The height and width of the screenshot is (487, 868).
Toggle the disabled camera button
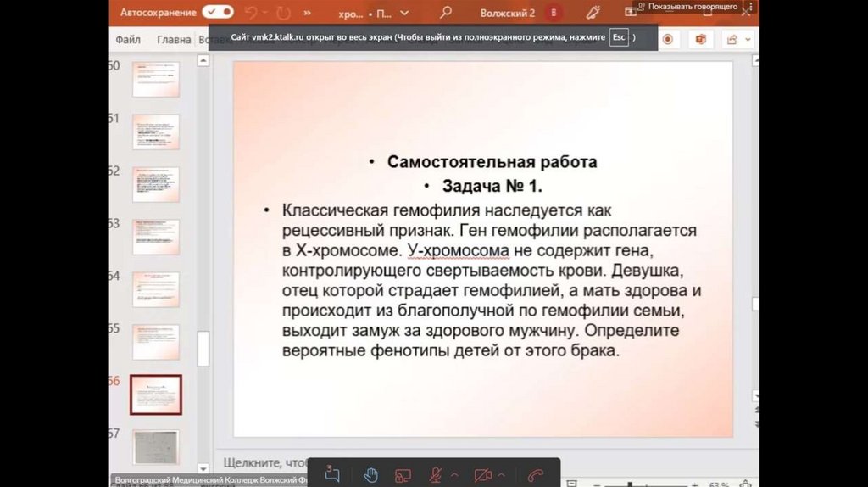(x=482, y=475)
